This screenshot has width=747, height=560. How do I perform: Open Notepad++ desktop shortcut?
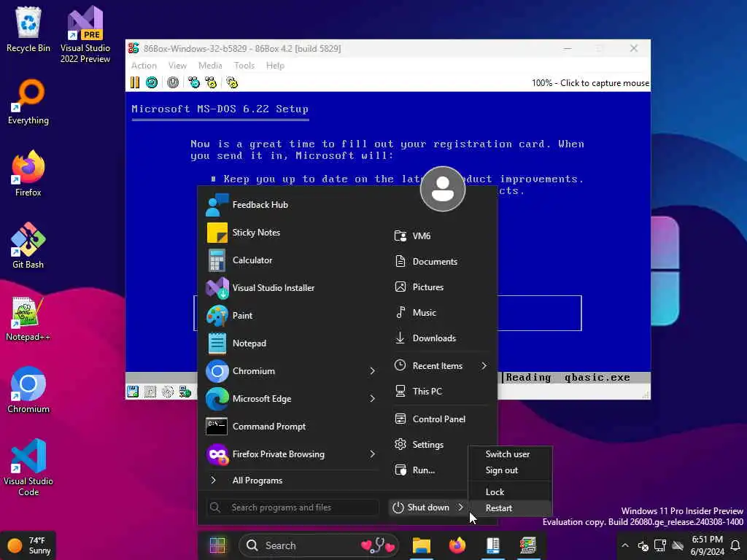(x=28, y=319)
